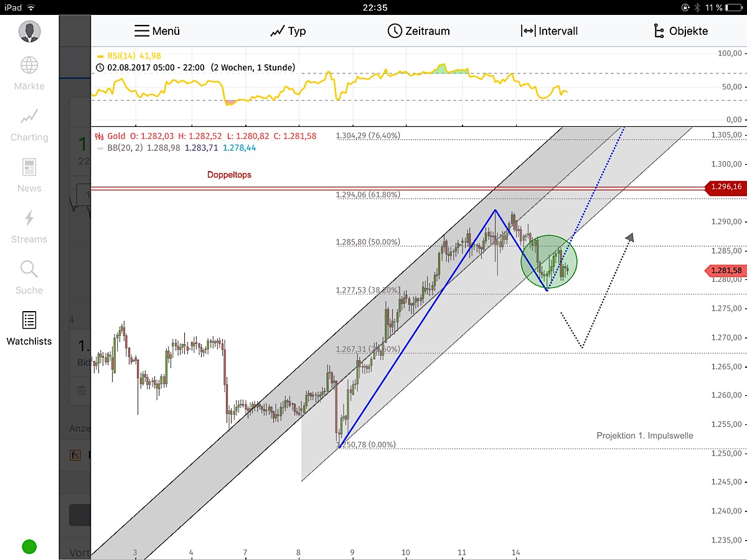747x560 pixels.
Task: Select the Charting icon in the sidebar
Action: pos(28,123)
